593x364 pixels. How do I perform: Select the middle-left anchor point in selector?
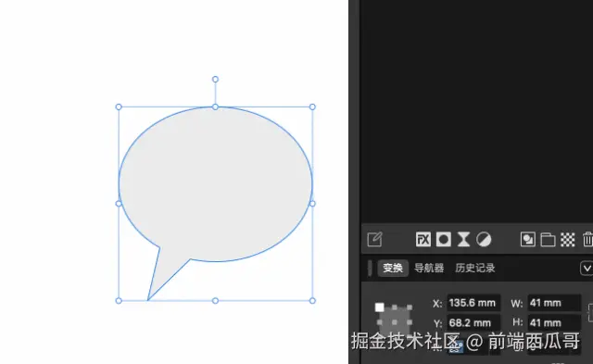pyautogui.click(x=380, y=322)
